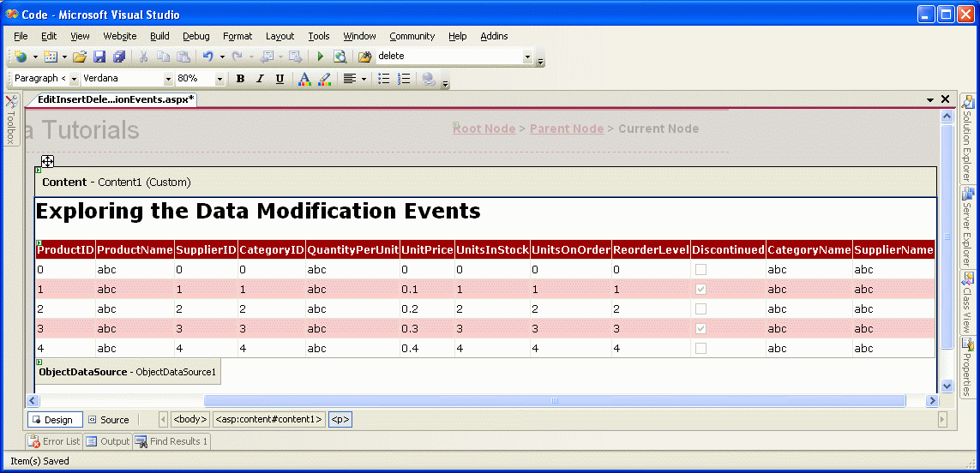Image resolution: width=980 pixels, height=473 pixels.
Task: Click the bulleted list icon
Action: pos(384,79)
